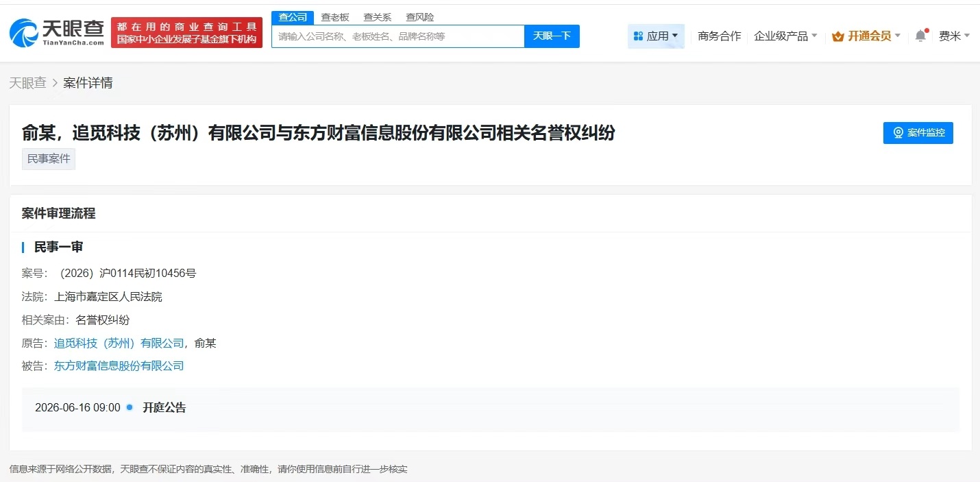Click the blue dot beside 开庭公告
Screen dimensions: 980x482
(x=128, y=407)
